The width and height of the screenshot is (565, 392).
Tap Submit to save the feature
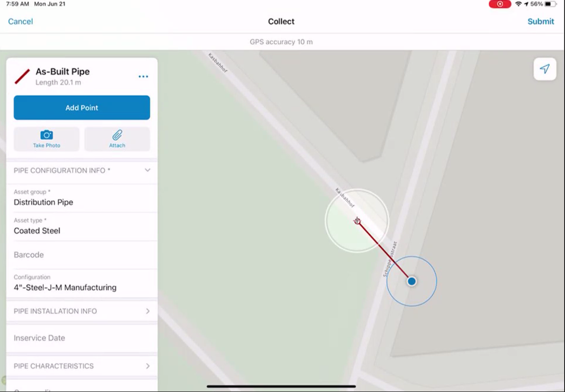[x=541, y=21]
